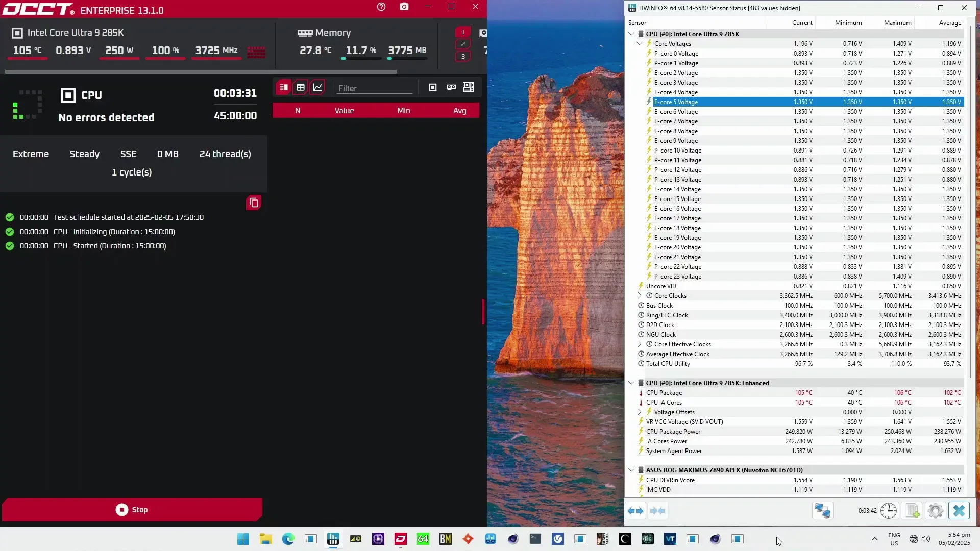
Task: Open HWiNFO sensor settings gear
Action: 936,511
